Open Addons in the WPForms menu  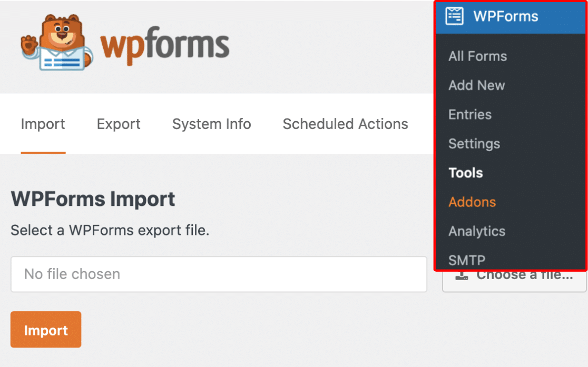[x=472, y=202]
